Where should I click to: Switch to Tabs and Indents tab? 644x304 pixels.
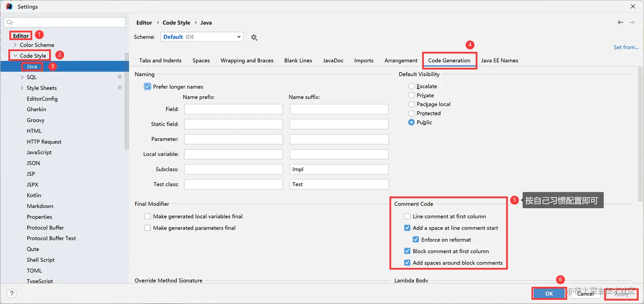point(160,60)
